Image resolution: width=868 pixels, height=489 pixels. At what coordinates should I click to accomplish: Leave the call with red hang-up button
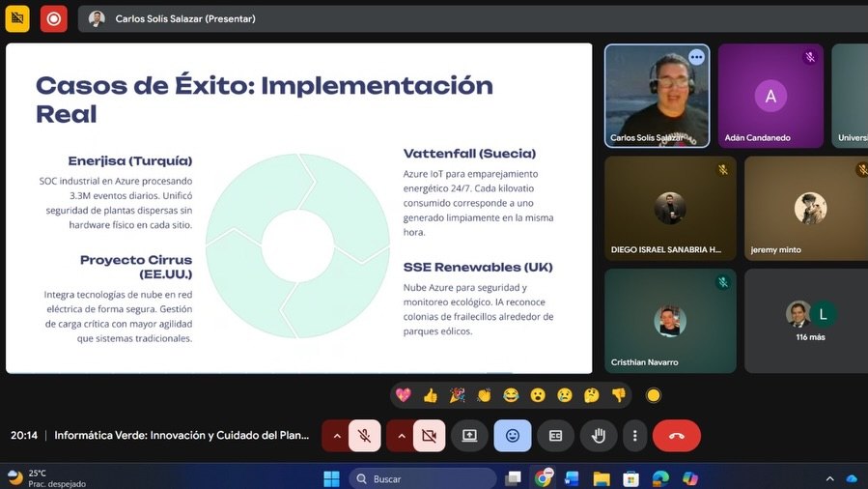coord(677,436)
